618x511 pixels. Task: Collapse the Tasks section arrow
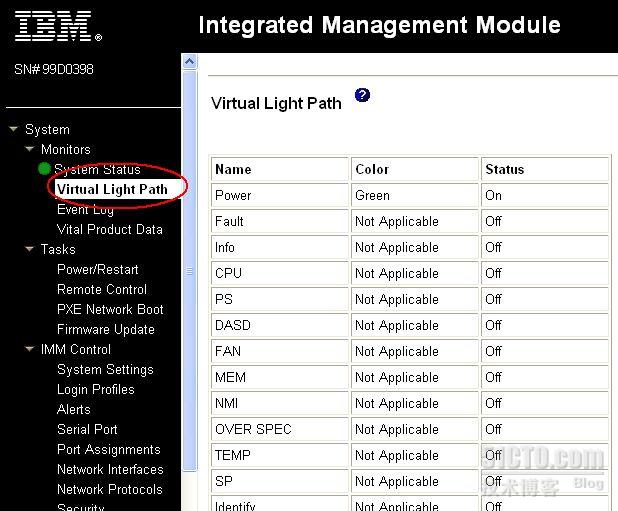pyautogui.click(x=30, y=249)
